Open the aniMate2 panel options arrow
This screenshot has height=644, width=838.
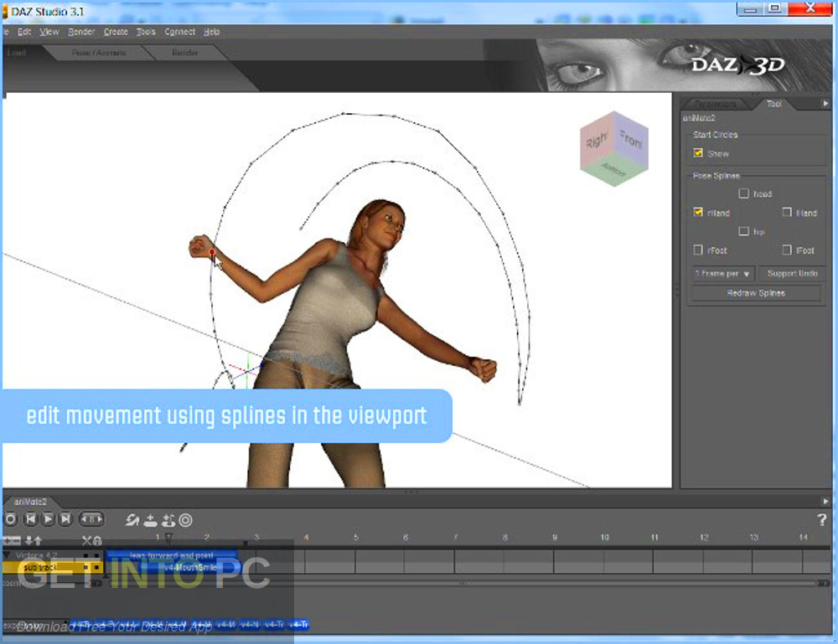click(x=825, y=502)
